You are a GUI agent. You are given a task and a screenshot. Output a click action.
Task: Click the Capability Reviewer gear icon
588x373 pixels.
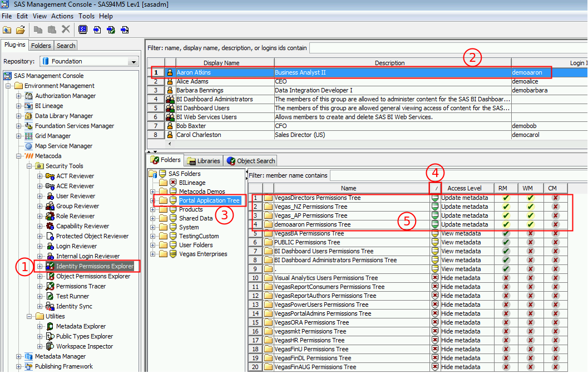coord(50,226)
